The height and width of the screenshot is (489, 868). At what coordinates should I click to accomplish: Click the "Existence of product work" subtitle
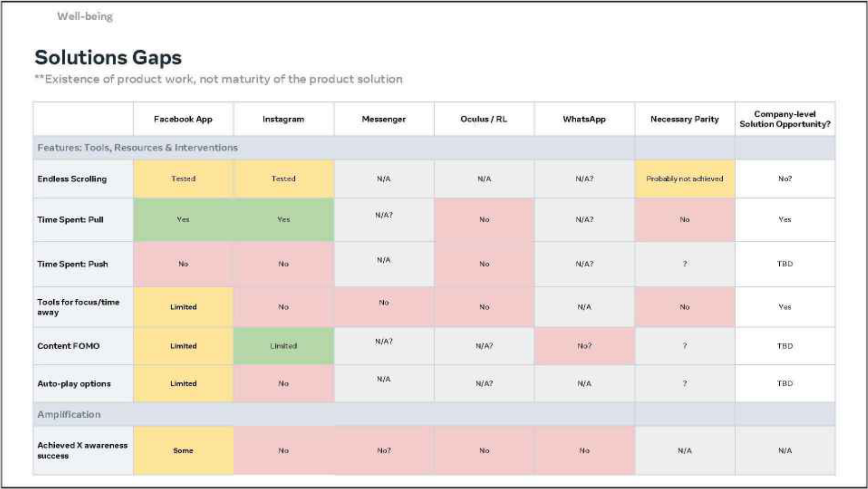pyautogui.click(x=219, y=79)
